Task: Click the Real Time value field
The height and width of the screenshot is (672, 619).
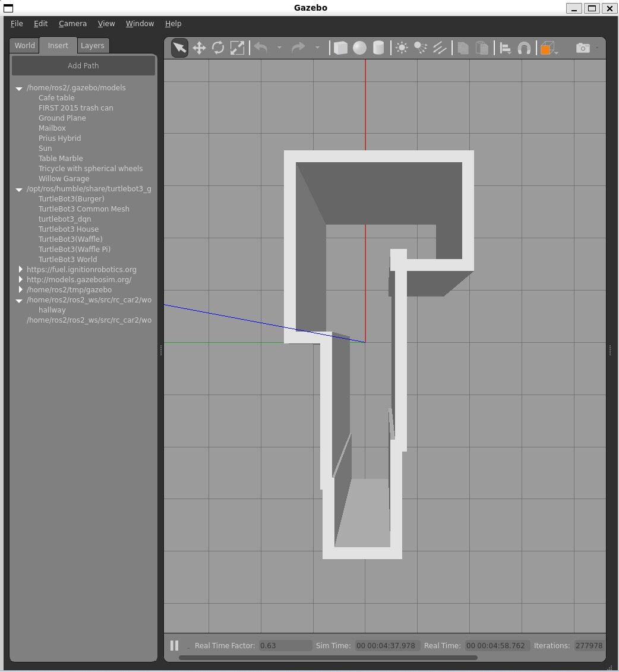Action: 497,645
